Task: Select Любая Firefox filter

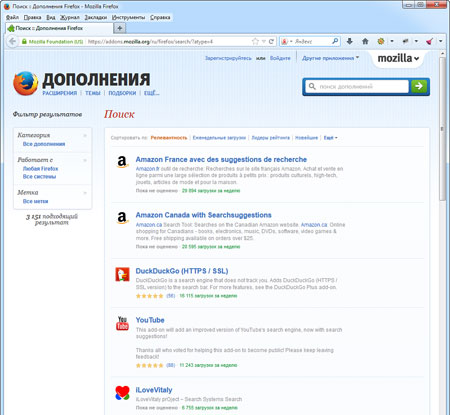Action: (x=40, y=169)
